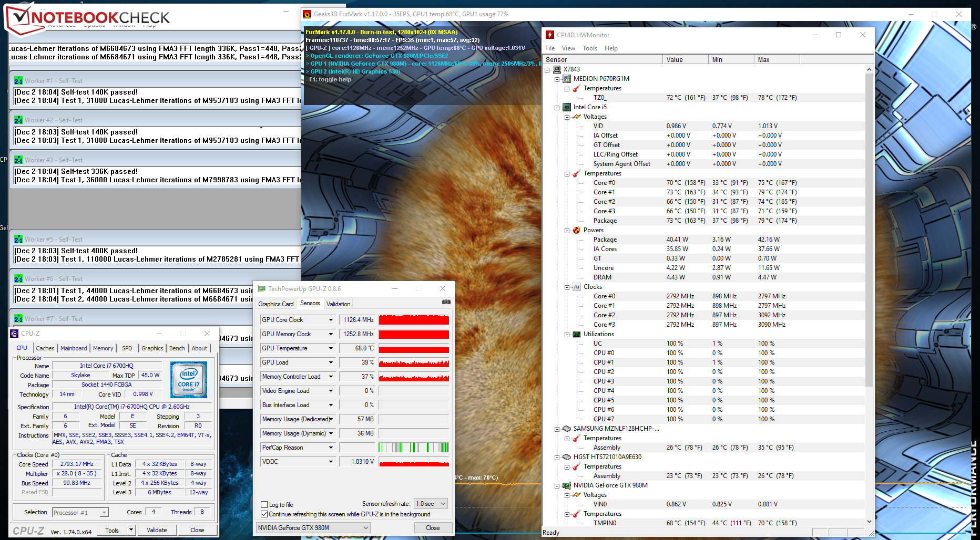Switch to the Validation tab in GPU-Z
The width and height of the screenshot is (980, 540).
(x=338, y=304)
